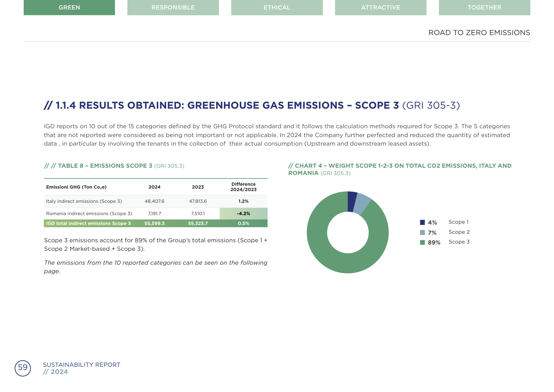Click the 48,407.6 table cell
554x392 pixels.
[x=154, y=201]
